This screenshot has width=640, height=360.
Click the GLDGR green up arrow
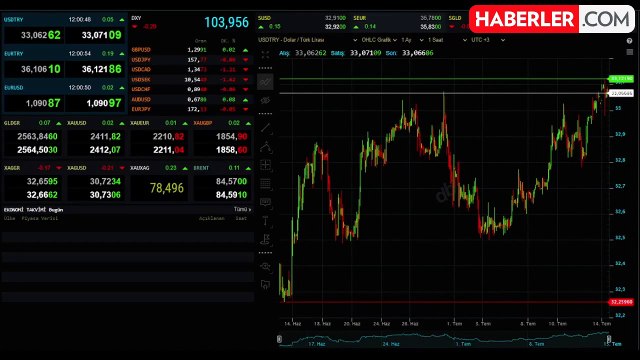(x=59, y=123)
